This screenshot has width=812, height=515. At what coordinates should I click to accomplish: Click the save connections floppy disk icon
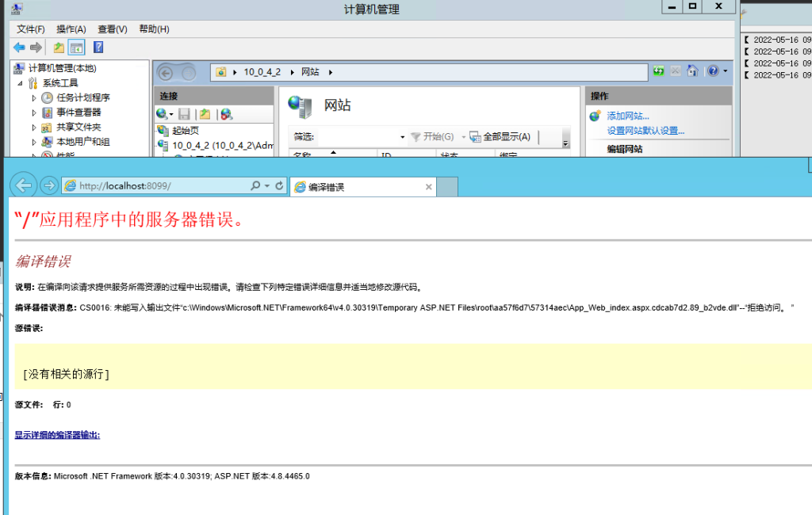(184, 113)
